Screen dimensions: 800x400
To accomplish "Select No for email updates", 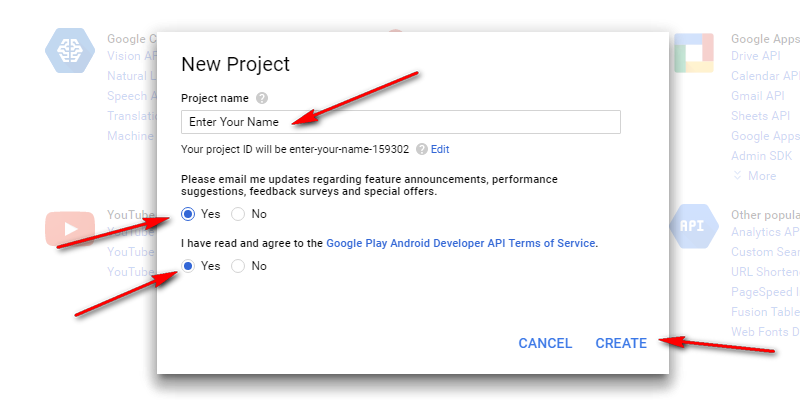I will [238, 214].
